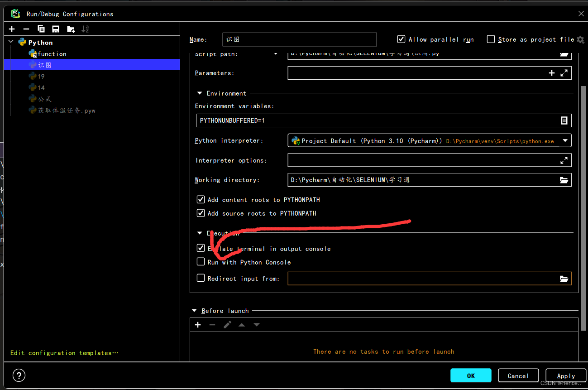Create new configurations folder
The height and width of the screenshot is (390, 588).
click(x=71, y=29)
